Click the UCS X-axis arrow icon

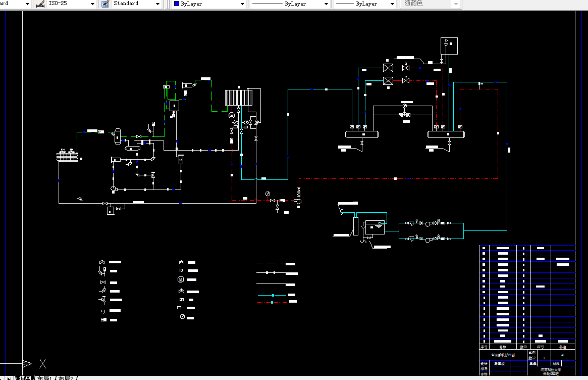click(27, 363)
